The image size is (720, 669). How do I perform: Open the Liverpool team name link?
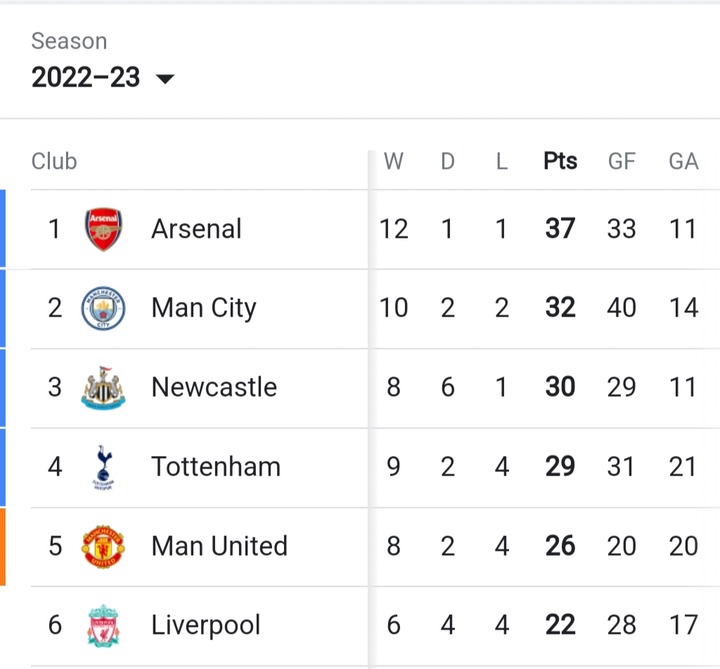pos(206,625)
